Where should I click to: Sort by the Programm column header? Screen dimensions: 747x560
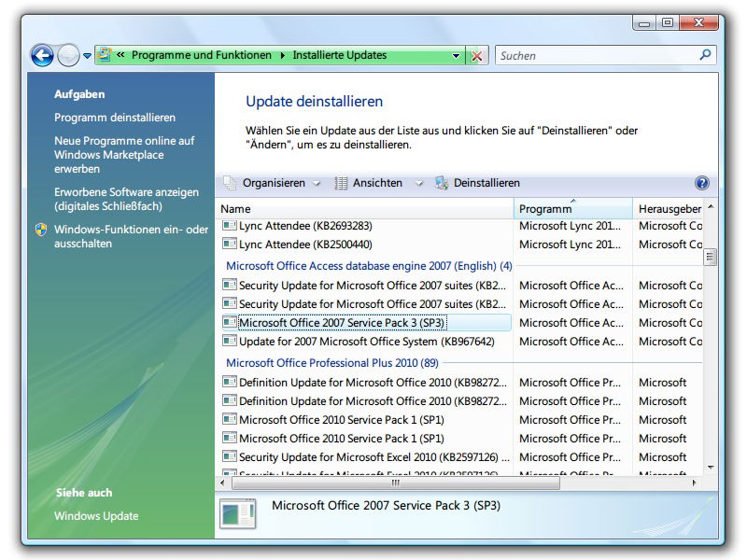pos(573,208)
